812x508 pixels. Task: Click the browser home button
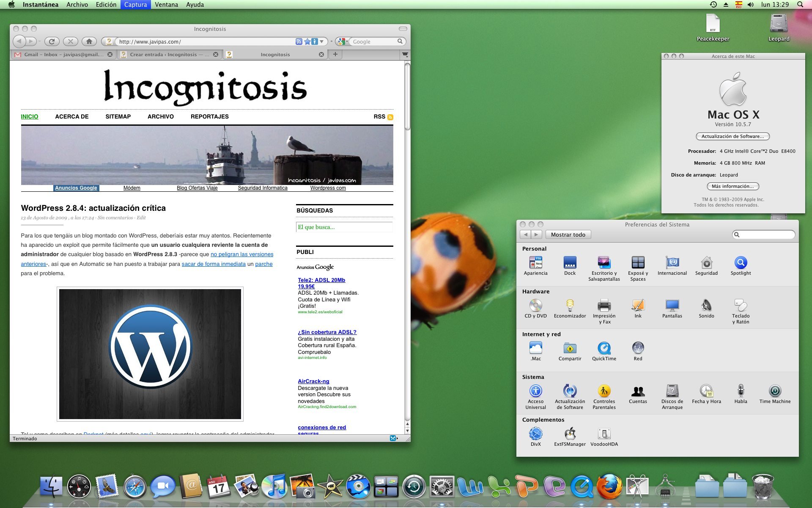[x=89, y=41]
